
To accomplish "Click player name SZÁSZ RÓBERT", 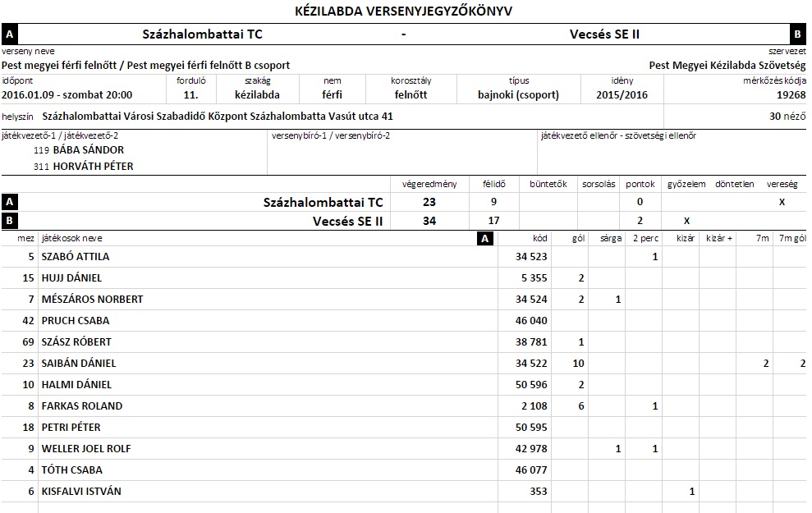I will 76,342.
